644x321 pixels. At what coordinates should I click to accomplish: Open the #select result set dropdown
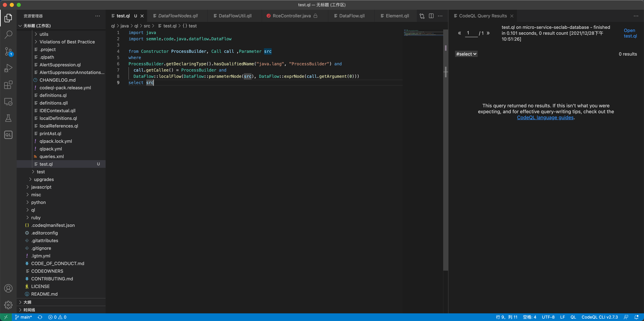(x=466, y=54)
